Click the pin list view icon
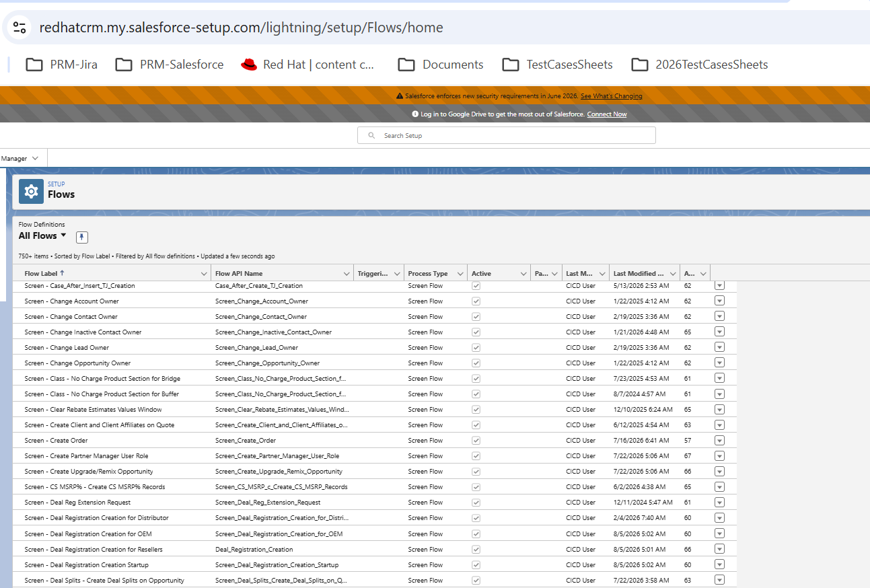This screenshot has height=588, width=870. pos(81,237)
